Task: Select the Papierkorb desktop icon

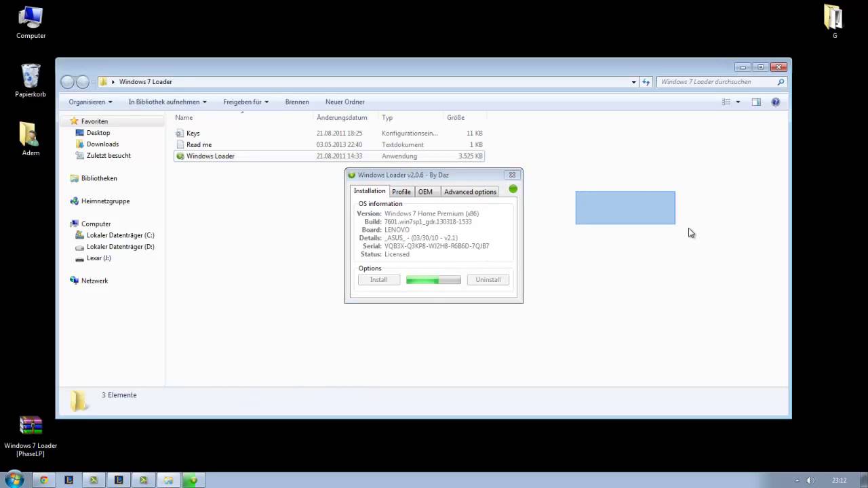Action: (x=31, y=81)
